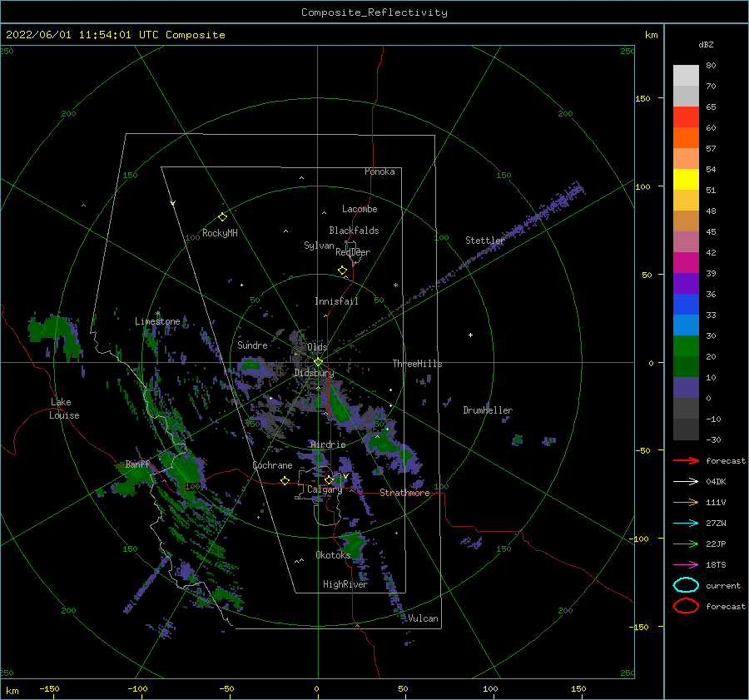Click the Stettler city label
Image resolution: width=749 pixels, height=700 pixels.
point(485,241)
